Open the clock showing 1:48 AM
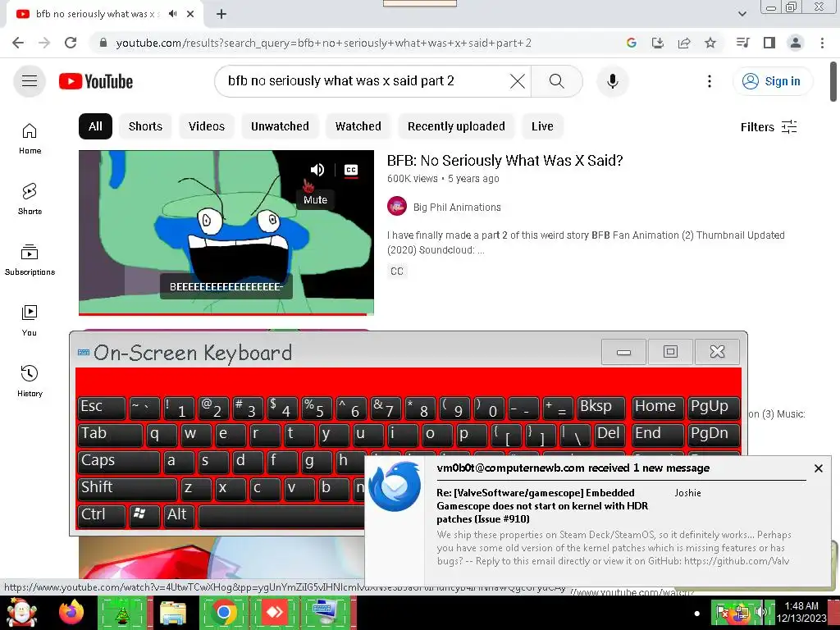840x630 pixels. (801, 612)
